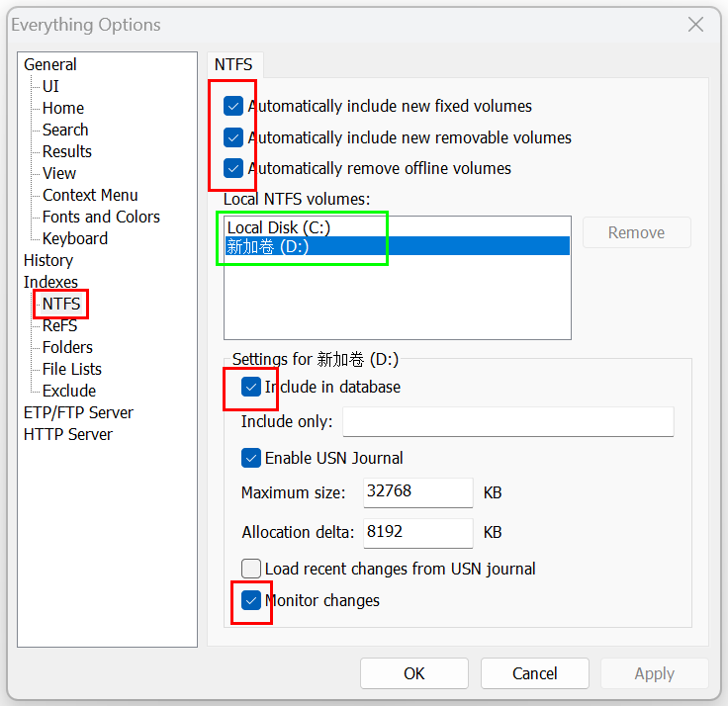
Task: Click the Include only text field
Action: pyautogui.click(x=508, y=421)
